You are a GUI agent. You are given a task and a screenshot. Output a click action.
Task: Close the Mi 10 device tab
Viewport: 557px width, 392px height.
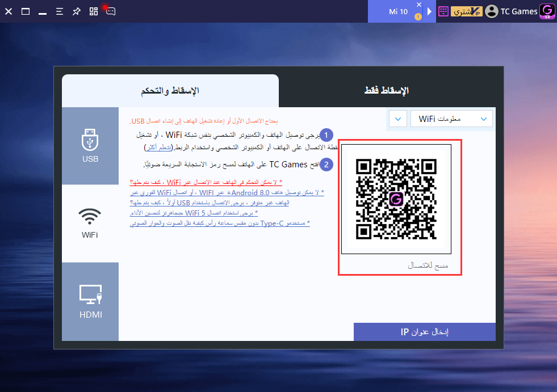pyautogui.click(x=419, y=5)
